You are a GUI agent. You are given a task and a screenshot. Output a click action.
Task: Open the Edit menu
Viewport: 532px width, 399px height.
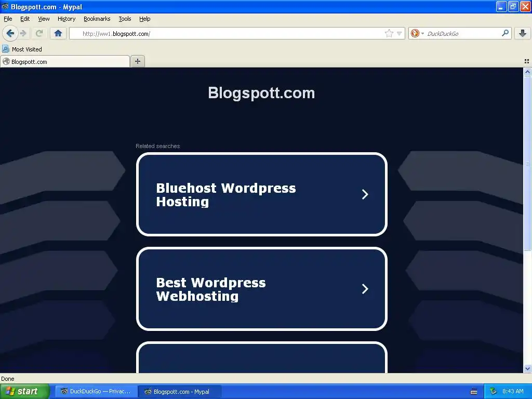tap(25, 19)
